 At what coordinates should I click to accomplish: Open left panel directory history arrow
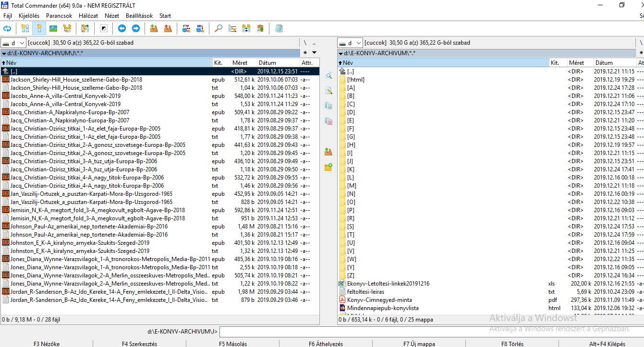point(314,53)
